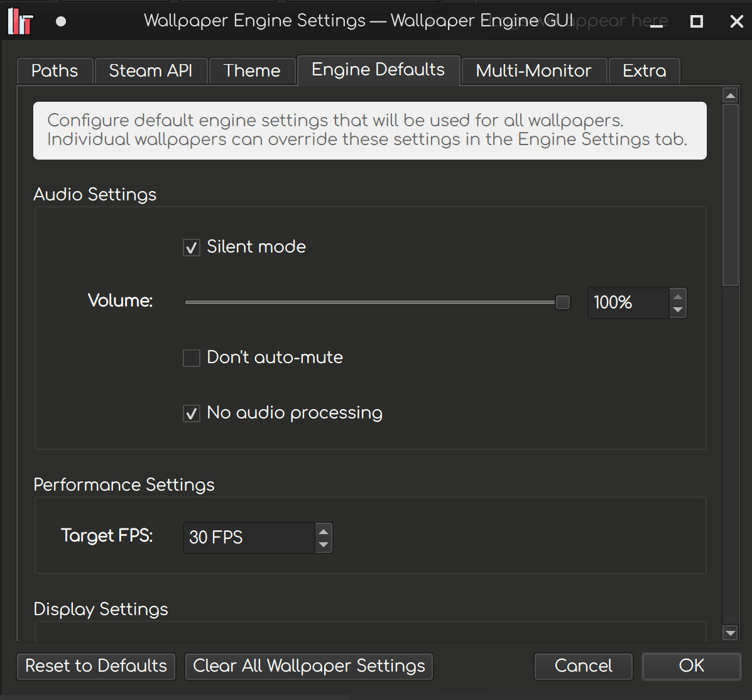
Task: Enable Don't auto-mute checkbox
Action: 192,358
